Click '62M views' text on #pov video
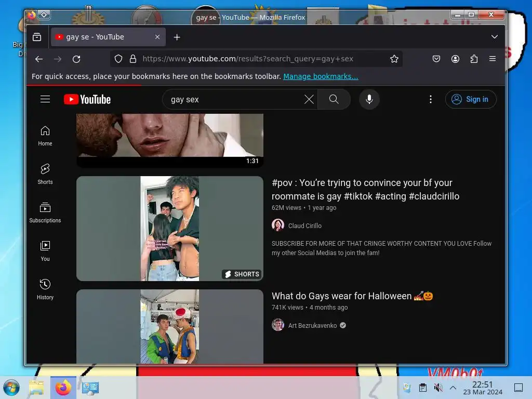 point(286,208)
